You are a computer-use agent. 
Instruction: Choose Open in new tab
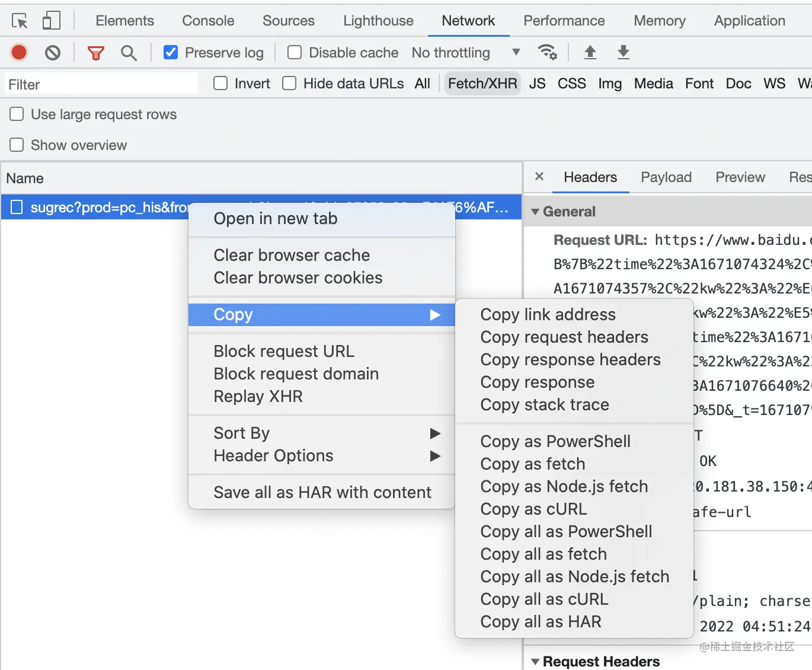coord(321,219)
